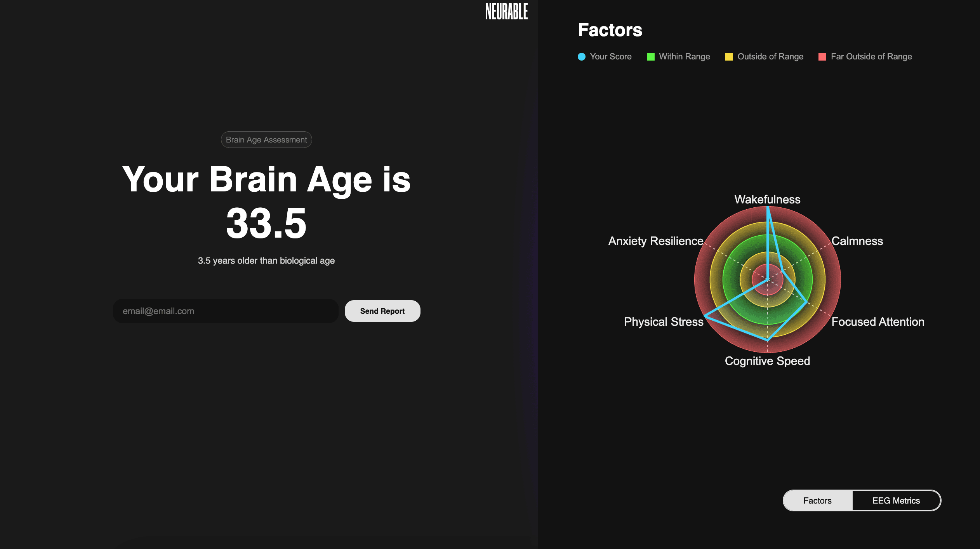
Task: Expand the Cognitive Speed factor
Action: point(767,361)
